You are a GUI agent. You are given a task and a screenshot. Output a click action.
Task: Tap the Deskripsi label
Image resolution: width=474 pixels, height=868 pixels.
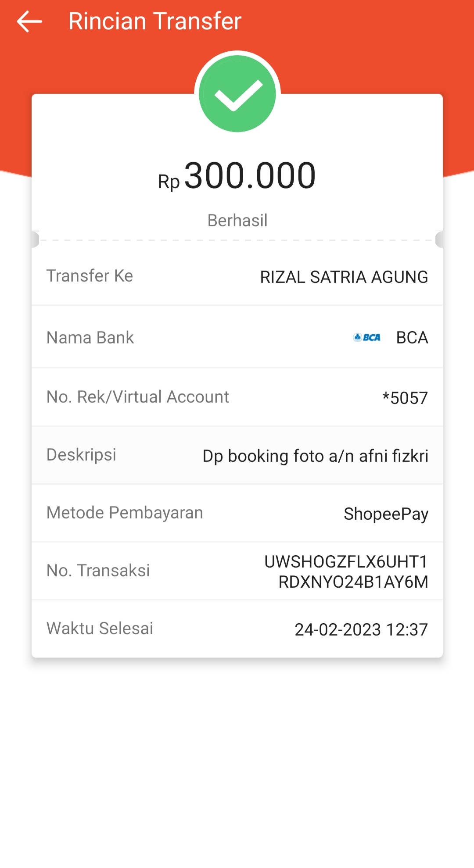click(81, 455)
